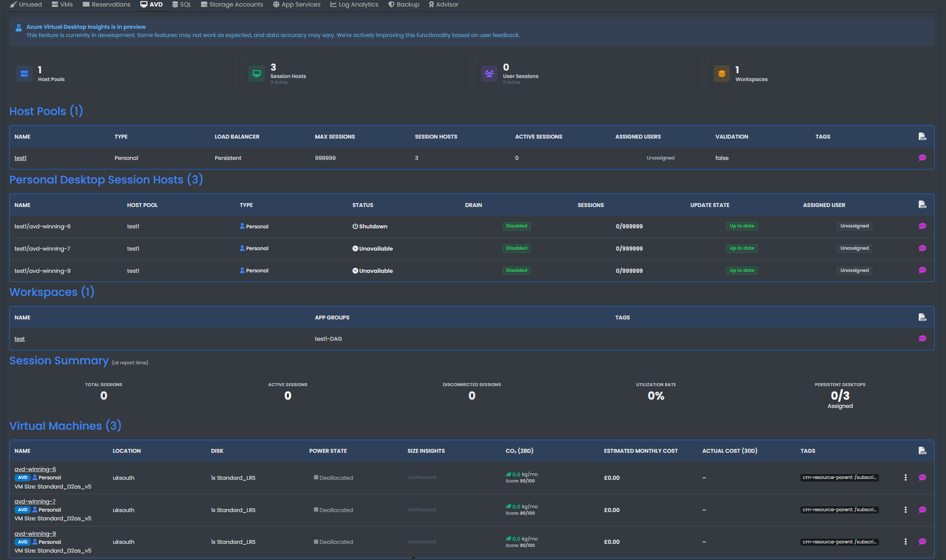Image resolution: width=946 pixels, height=560 pixels.
Task: Click the MAX SESSIONS column header
Action: click(x=335, y=136)
